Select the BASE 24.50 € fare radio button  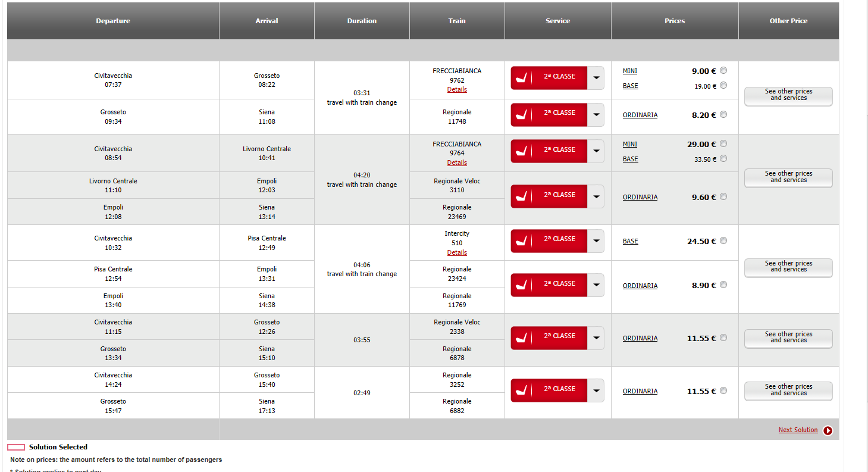click(x=723, y=240)
